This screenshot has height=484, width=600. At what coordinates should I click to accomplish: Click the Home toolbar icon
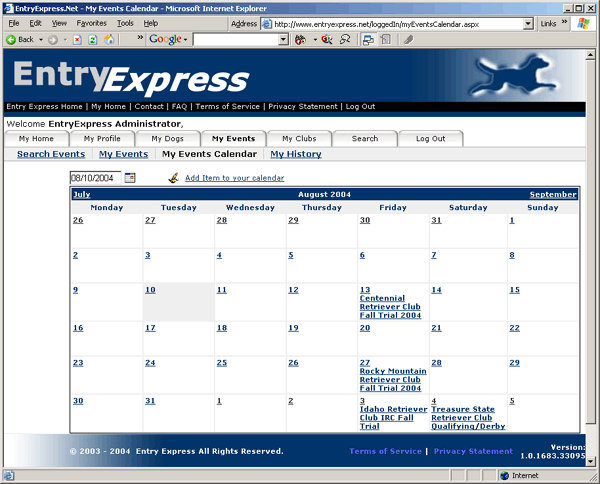click(109, 39)
